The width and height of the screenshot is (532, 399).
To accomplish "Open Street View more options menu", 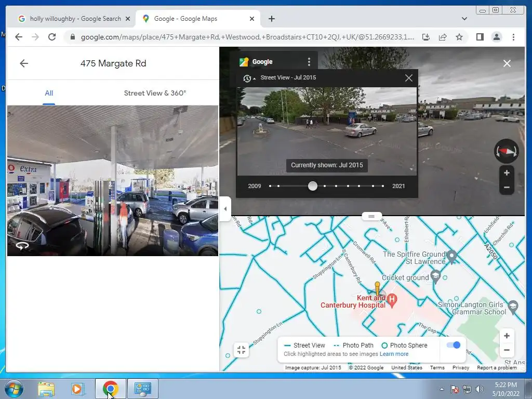I will pyautogui.click(x=309, y=62).
